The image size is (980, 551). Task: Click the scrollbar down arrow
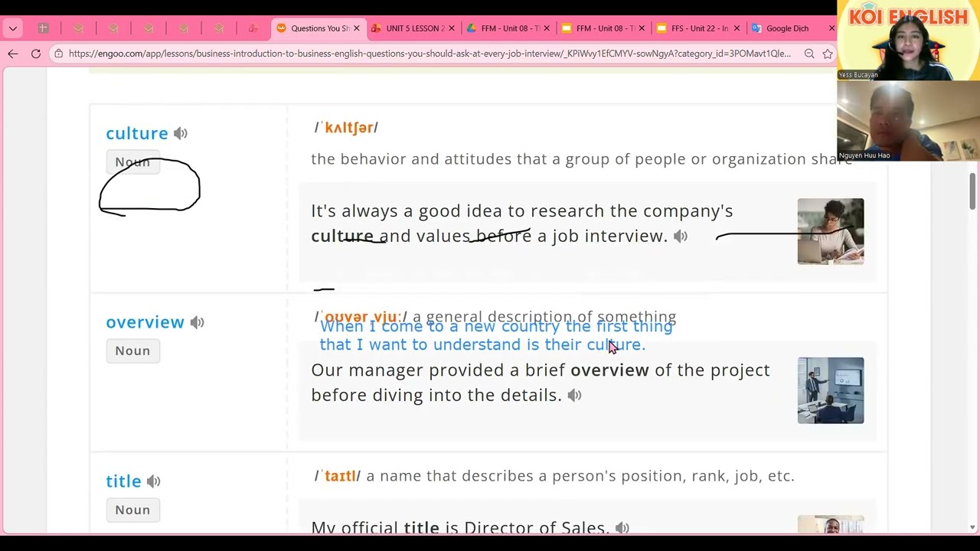(x=972, y=527)
